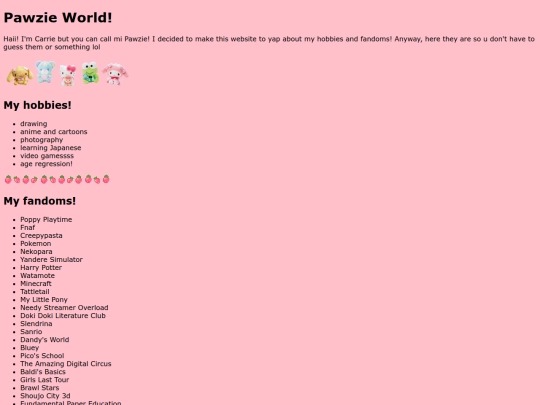Click 'video gamessss' list item

tap(47, 156)
